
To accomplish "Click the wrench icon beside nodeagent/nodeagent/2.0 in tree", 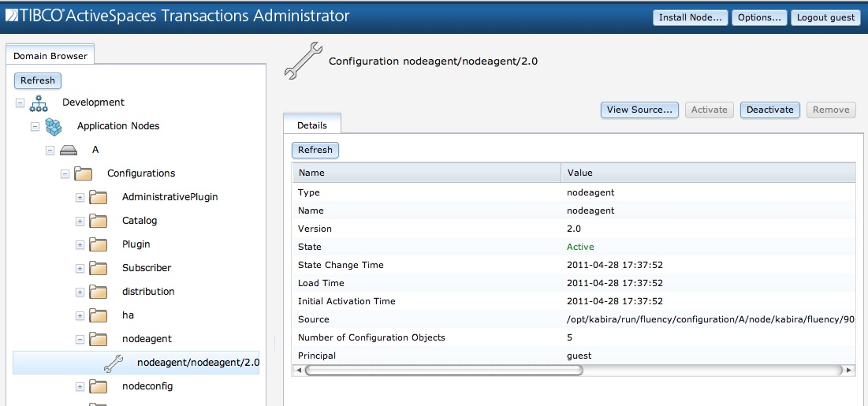I will pyautogui.click(x=114, y=363).
